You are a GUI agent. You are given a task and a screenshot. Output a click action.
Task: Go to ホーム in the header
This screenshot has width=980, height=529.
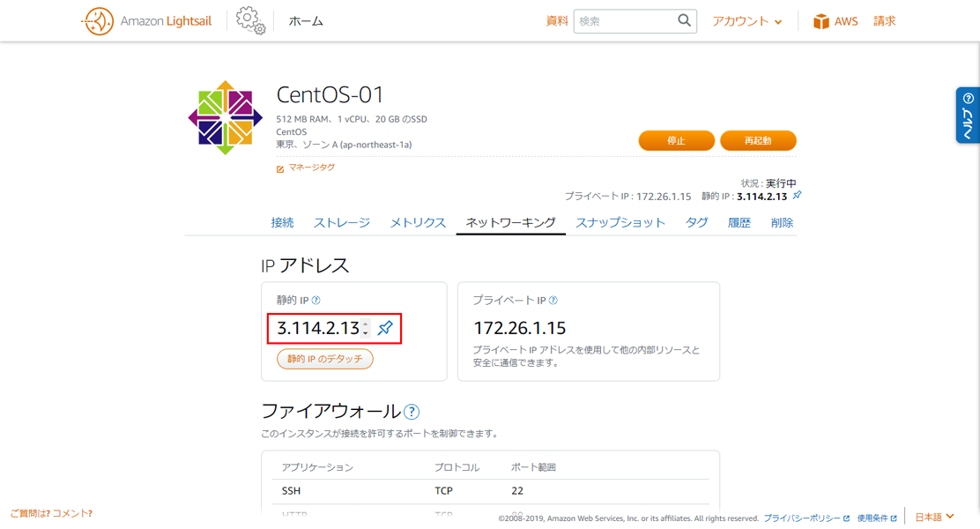point(306,21)
